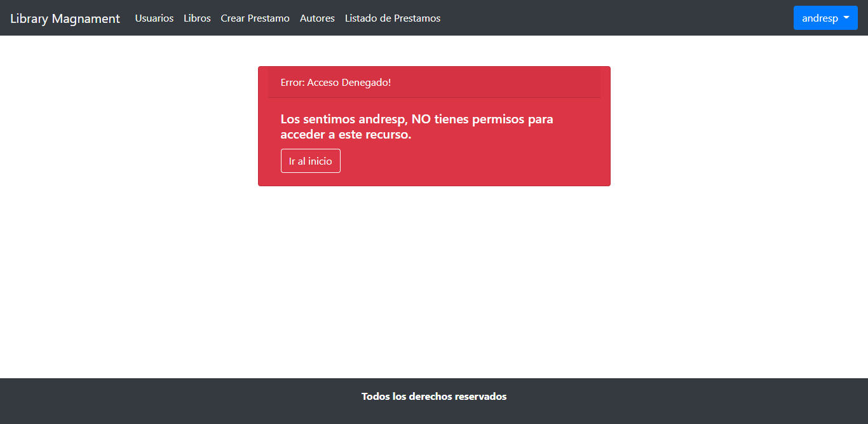Image resolution: width=868 pixels, height=424 pixels.
Task: Open the Autores page link
Action: pos(317,18)
